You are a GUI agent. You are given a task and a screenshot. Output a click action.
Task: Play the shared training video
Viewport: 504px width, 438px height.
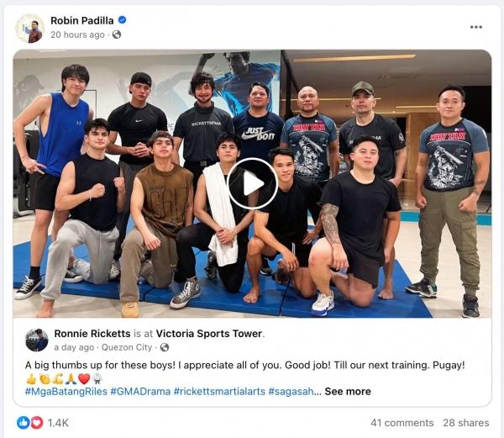[x=252, y=183]
